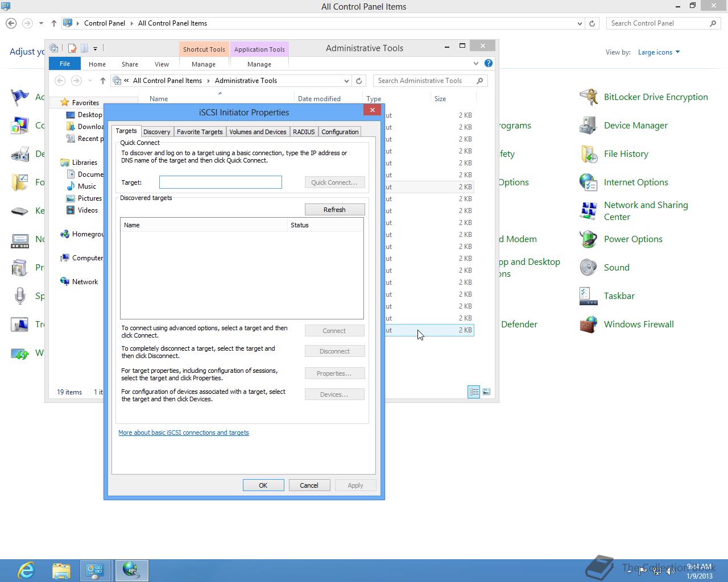The image size is (728, 582).
Task: Open the Home ribbon tab
Action: (x=97, y=64)
